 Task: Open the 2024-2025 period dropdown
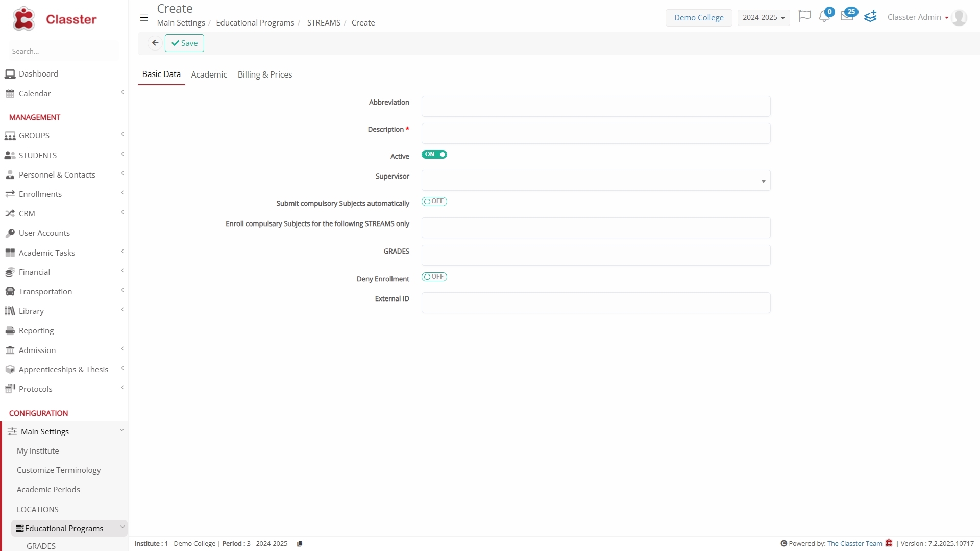pyautogui.click(x=764, y=17)
